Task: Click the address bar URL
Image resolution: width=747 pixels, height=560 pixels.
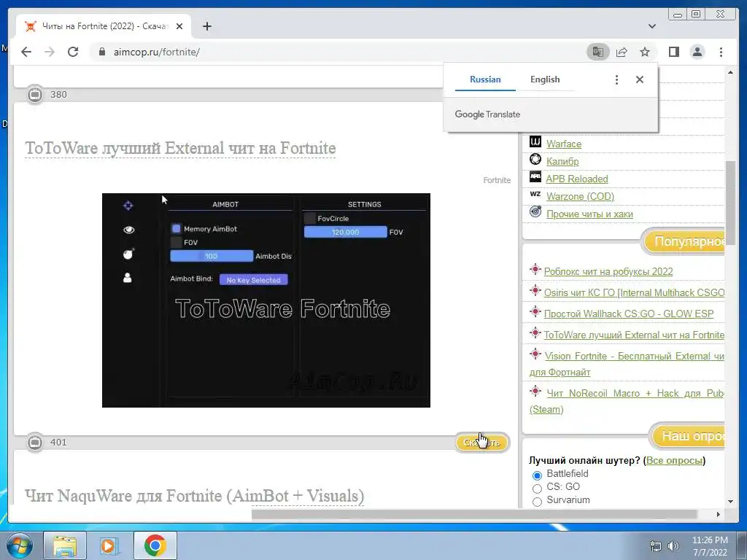Action: tap(157, 52)
